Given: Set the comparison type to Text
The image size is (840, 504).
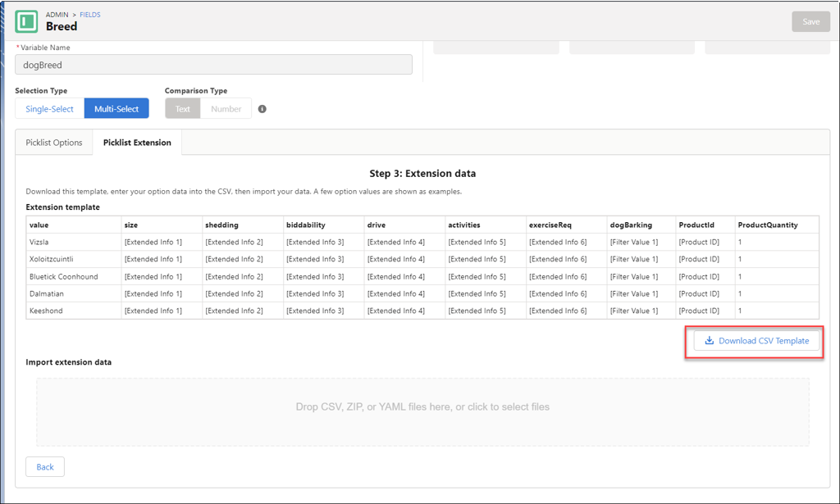Looking at the screenshot, I should [x=183, y=109].
